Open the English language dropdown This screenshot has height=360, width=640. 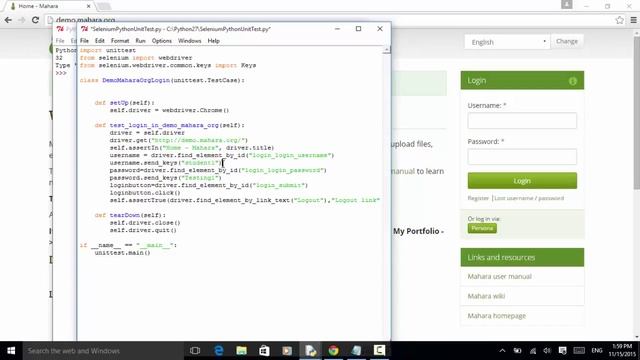click(x=507, y=42)
